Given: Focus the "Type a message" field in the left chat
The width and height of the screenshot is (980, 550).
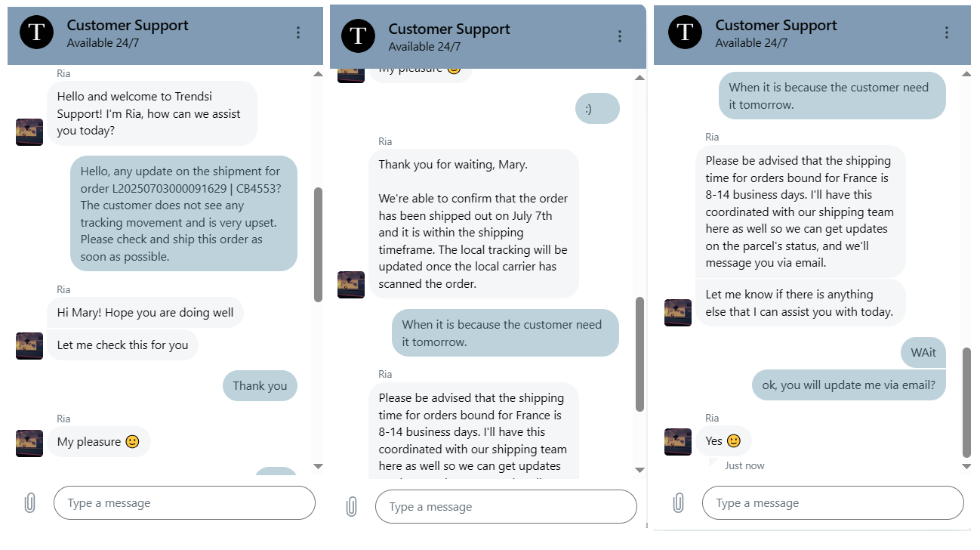Looking at the screenshot, I should pyautogui.click(x=184, y=503).
